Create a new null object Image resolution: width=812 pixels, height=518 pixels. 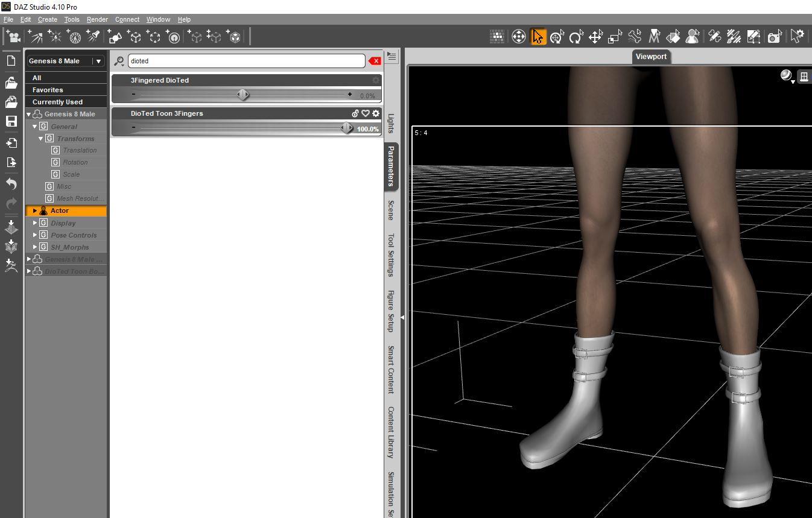(x=135, y=37)
